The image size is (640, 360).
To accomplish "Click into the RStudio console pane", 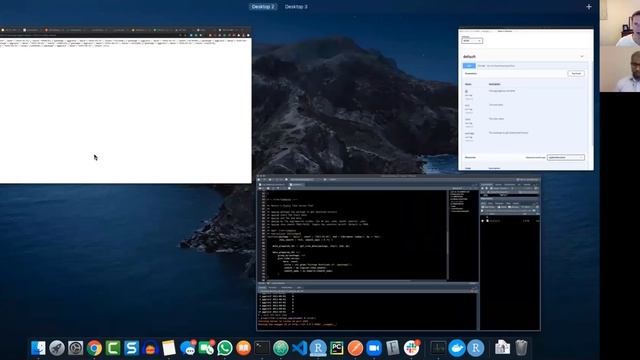I will pos(367,310).
